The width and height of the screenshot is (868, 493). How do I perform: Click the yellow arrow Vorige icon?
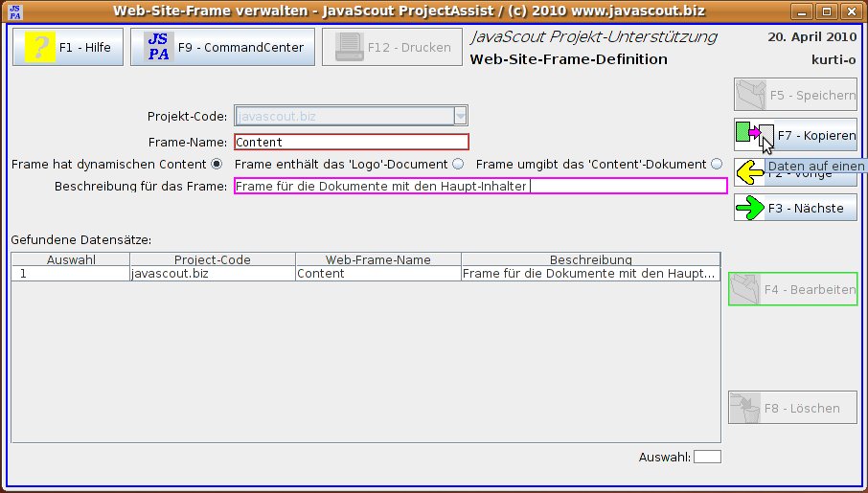tap(749, 172)
